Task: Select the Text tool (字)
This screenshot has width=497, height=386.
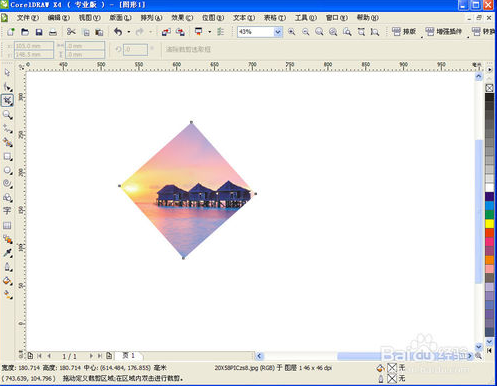Action: point(7,211)
